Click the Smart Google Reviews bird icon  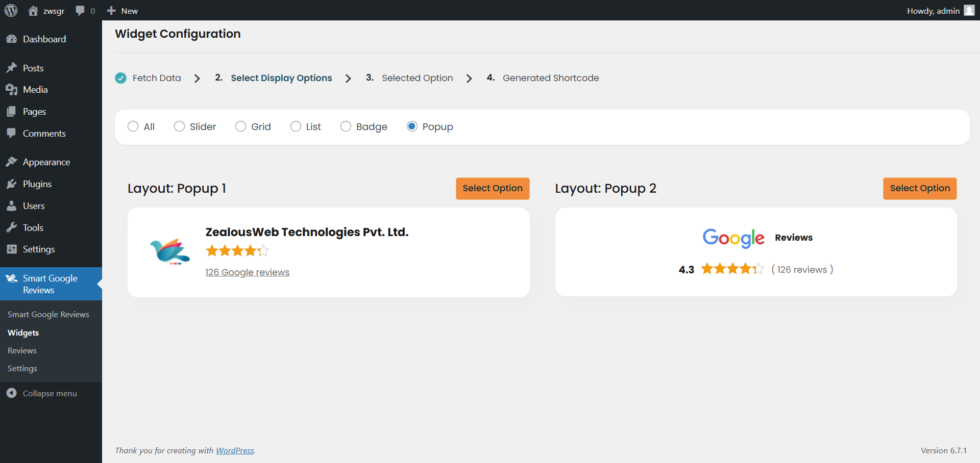12,278
